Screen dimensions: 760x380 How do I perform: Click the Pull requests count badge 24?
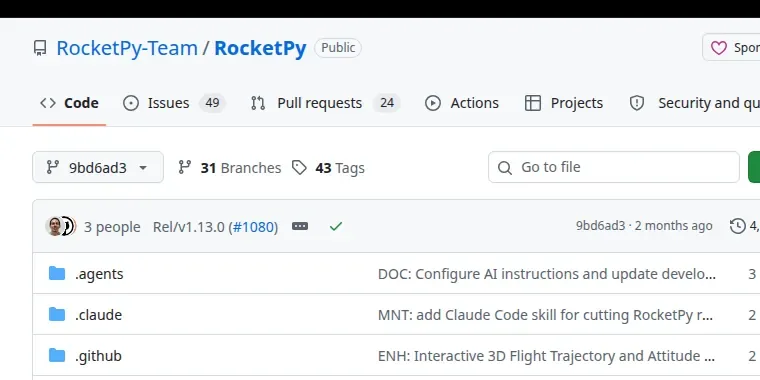pyautogui.click(x=387, y=103)
